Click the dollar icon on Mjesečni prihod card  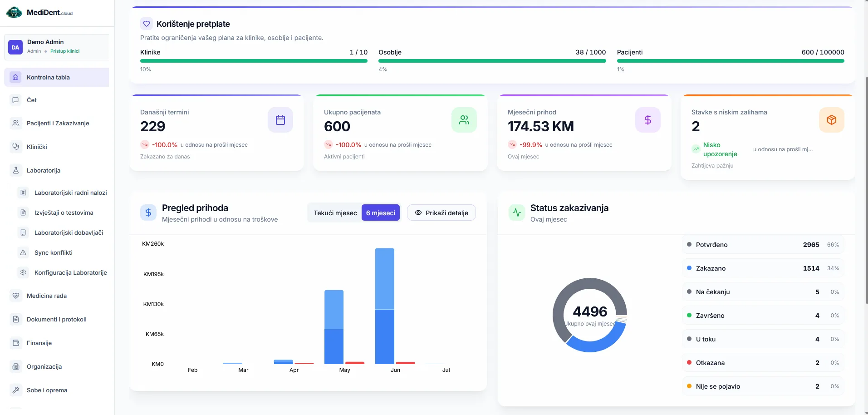648,120
